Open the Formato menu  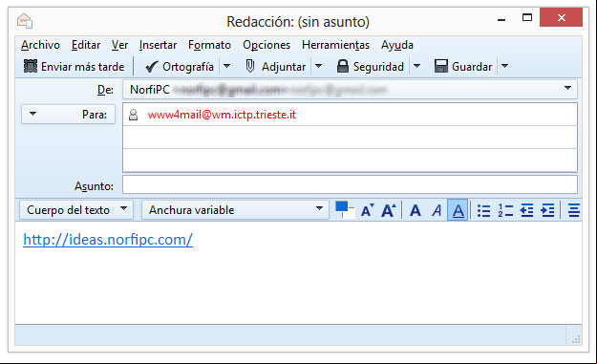click(209, 45)
